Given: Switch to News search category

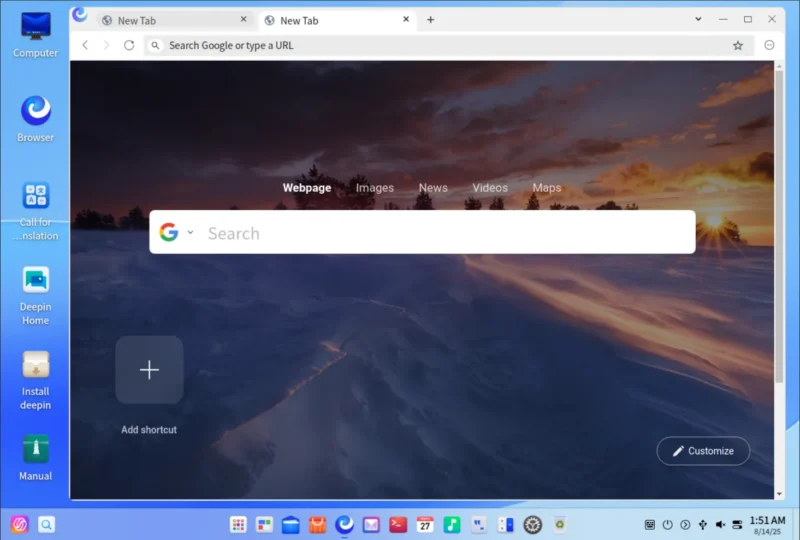Looking at the screenshot, I should tap(433, 188).
